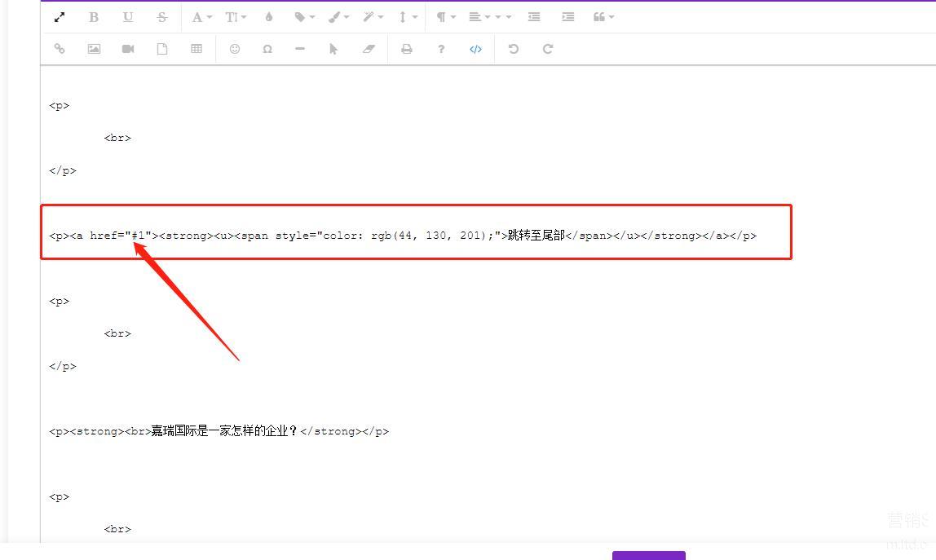This screenshot has height=560, width=936.
Task: Insert an image
Action: [94, 49]
